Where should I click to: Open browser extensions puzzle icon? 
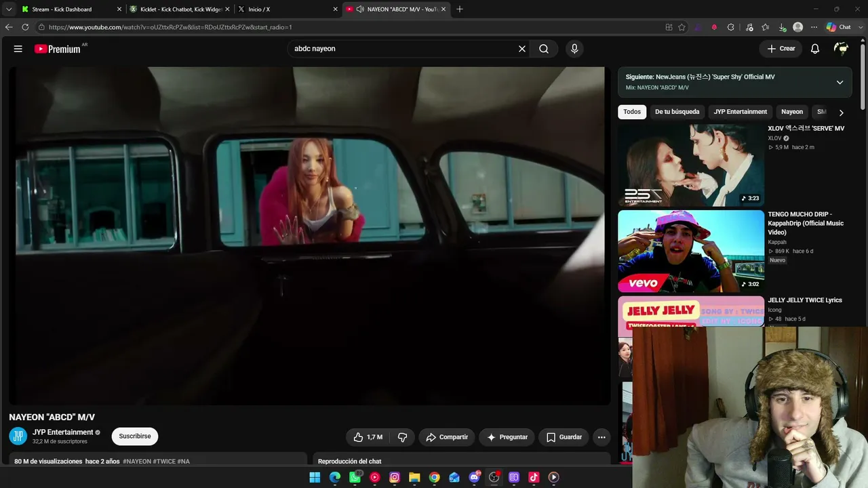(x=730, y=27)
